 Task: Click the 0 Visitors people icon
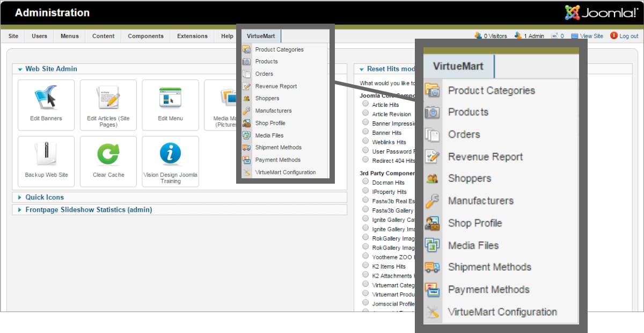click(x=478, y=36)
